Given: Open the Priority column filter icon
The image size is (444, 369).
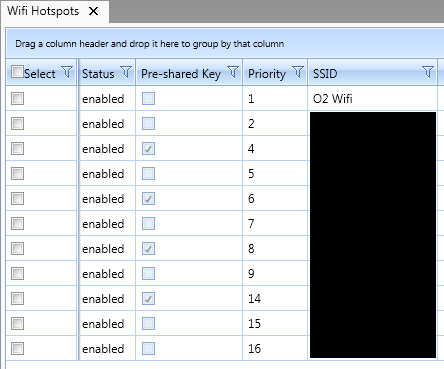Looking at the screenshot, I should 298,72.
